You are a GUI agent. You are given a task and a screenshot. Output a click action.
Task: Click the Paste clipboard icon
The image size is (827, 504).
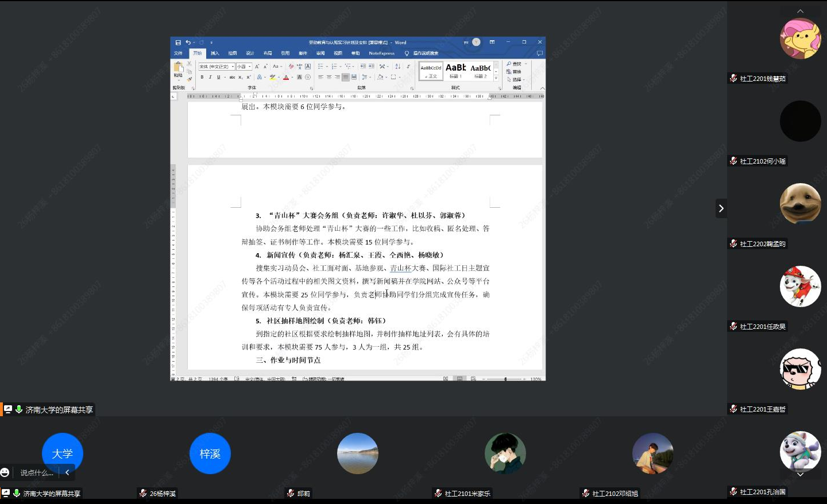coord(178,68)
